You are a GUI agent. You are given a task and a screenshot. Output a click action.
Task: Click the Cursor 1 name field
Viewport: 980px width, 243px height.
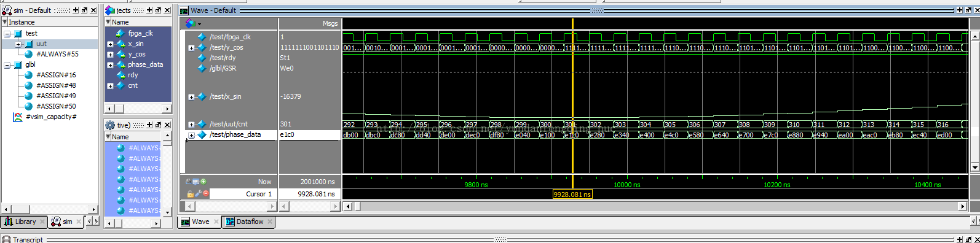pos(243,194)
